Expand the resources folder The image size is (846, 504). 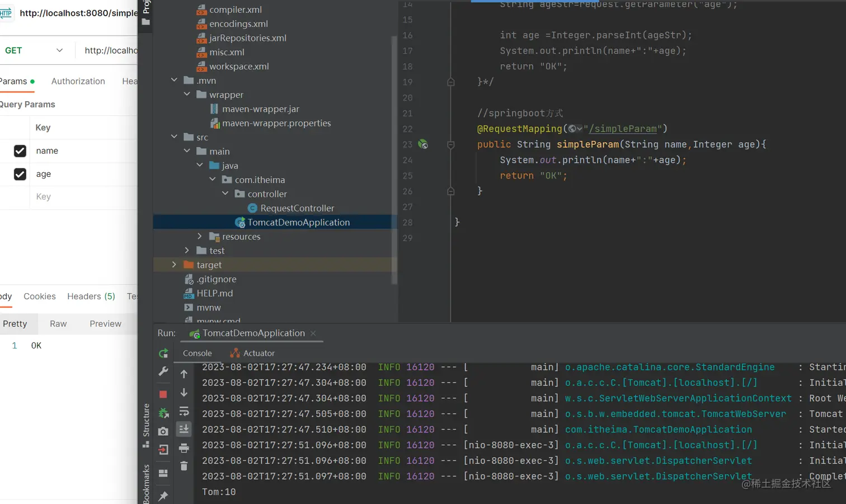point(200,237)
